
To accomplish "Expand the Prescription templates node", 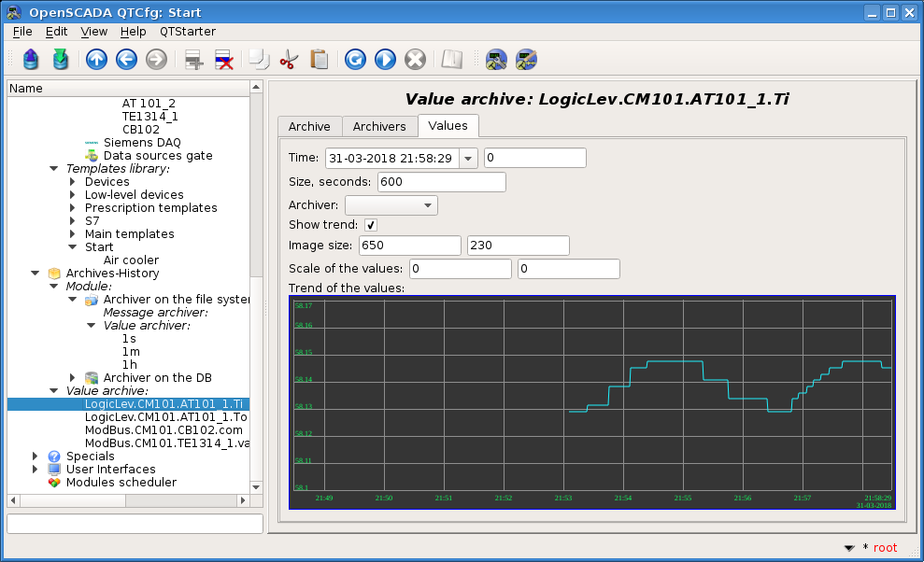I will (73, 208).
